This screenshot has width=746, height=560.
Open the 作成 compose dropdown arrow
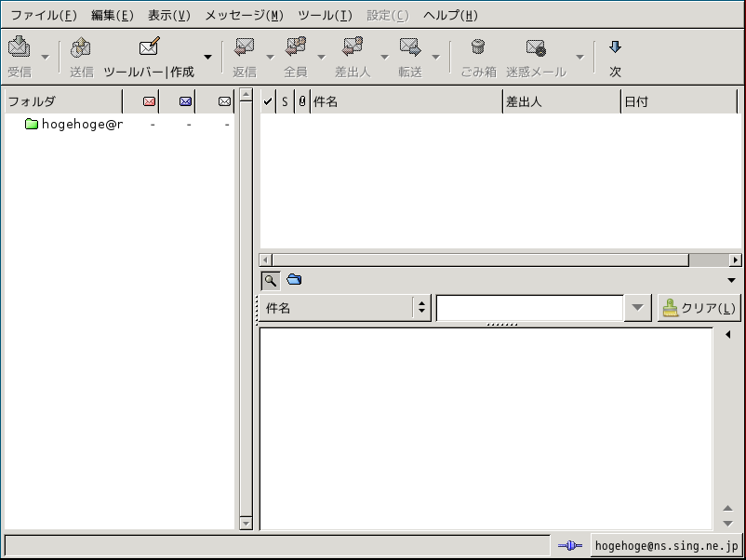(208, 57)
